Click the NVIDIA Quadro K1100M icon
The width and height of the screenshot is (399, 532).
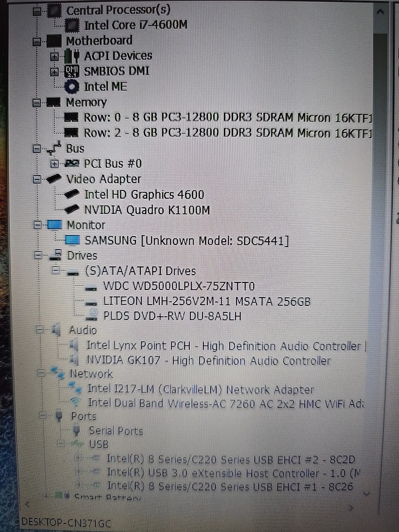[72, 209]
